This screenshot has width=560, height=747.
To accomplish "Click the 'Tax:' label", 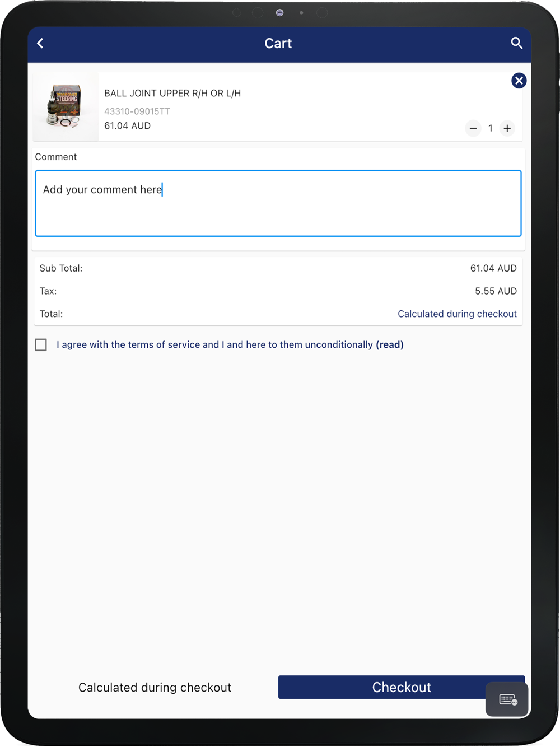I will point(48,291).
